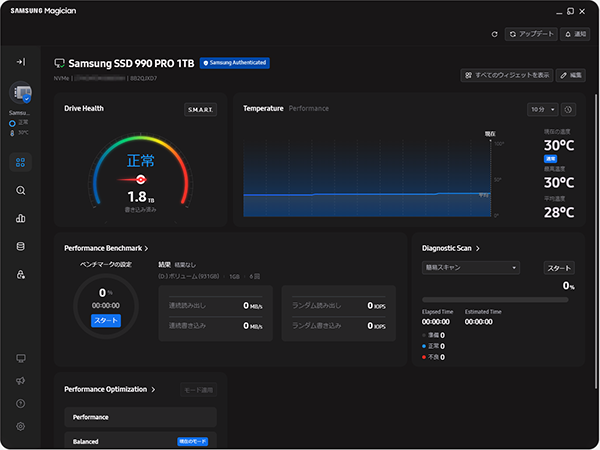Click the drive icon next to the Samsung SSD 990 PRO title
The image size is (600, 450).
coord(59,63)
